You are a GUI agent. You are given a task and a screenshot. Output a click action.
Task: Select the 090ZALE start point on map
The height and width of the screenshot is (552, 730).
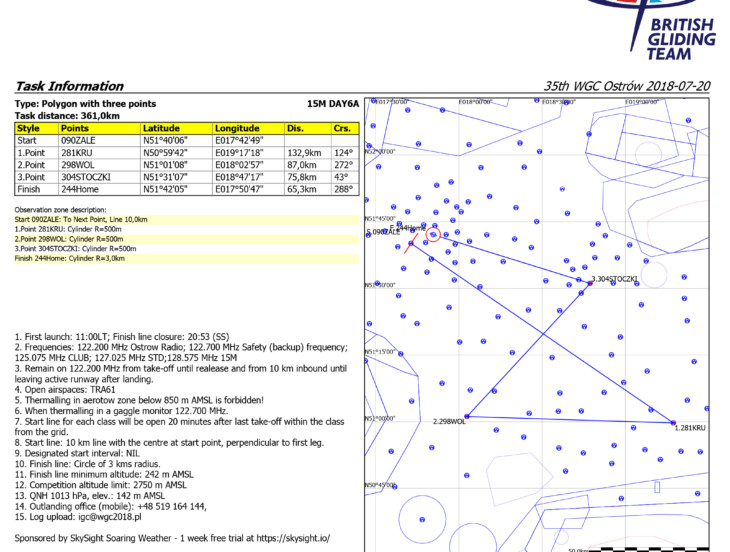411,243
